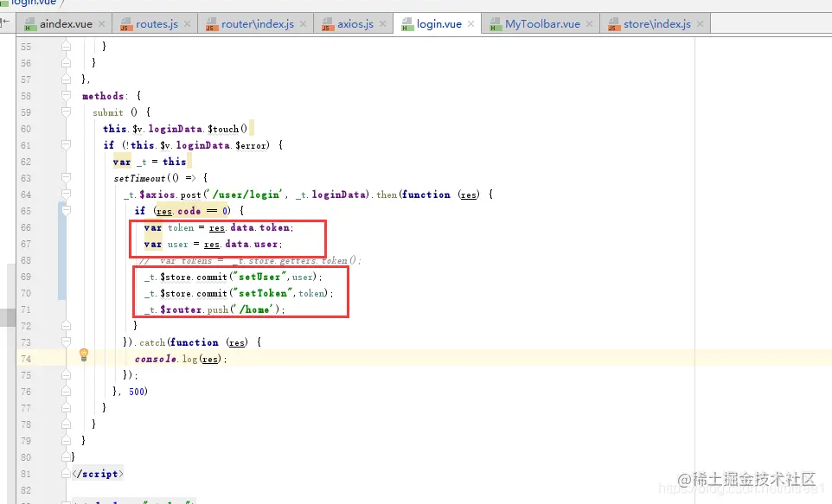832x504 pixels.
Task: Close the MyToolbar.vue tab
Action: click(590, 24)
